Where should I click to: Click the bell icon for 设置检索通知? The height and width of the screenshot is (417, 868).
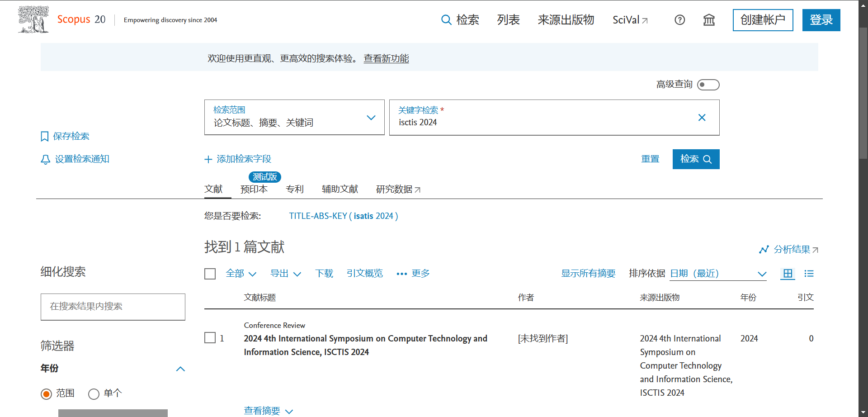[x=45, y=159]
